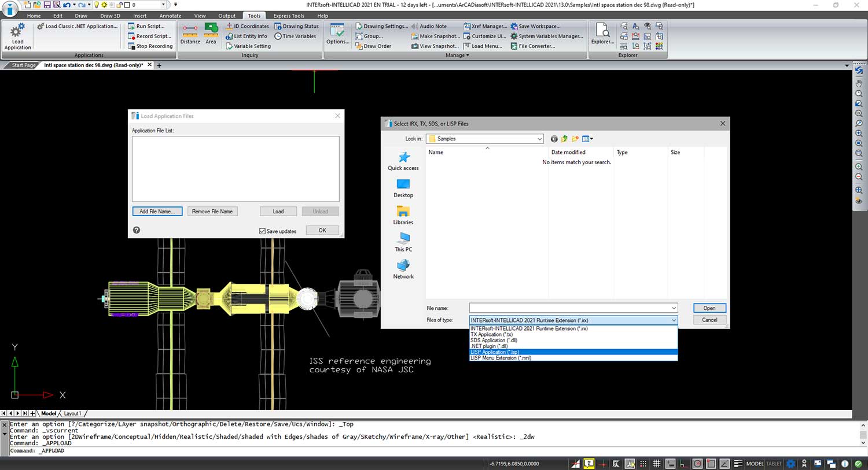
Task: Toggle the Save updates checkbox
Action: pyautogui.click(x=263, y=231)
